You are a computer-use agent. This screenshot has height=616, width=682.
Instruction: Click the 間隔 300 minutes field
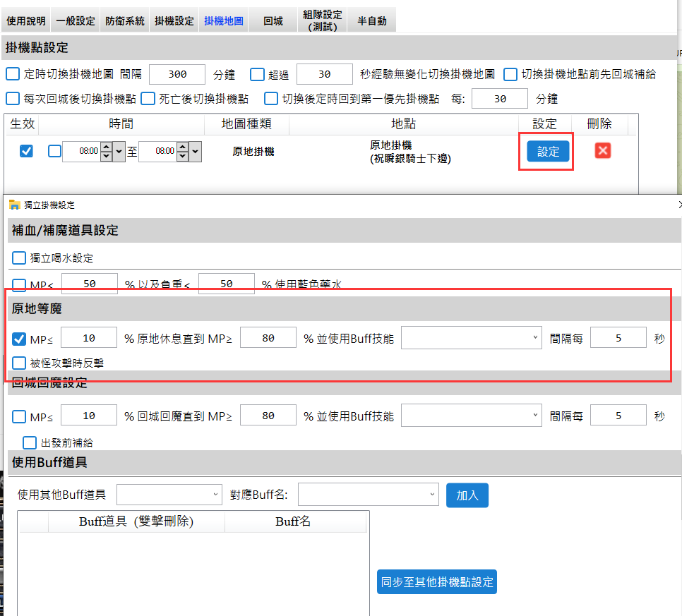coord(177,74)
